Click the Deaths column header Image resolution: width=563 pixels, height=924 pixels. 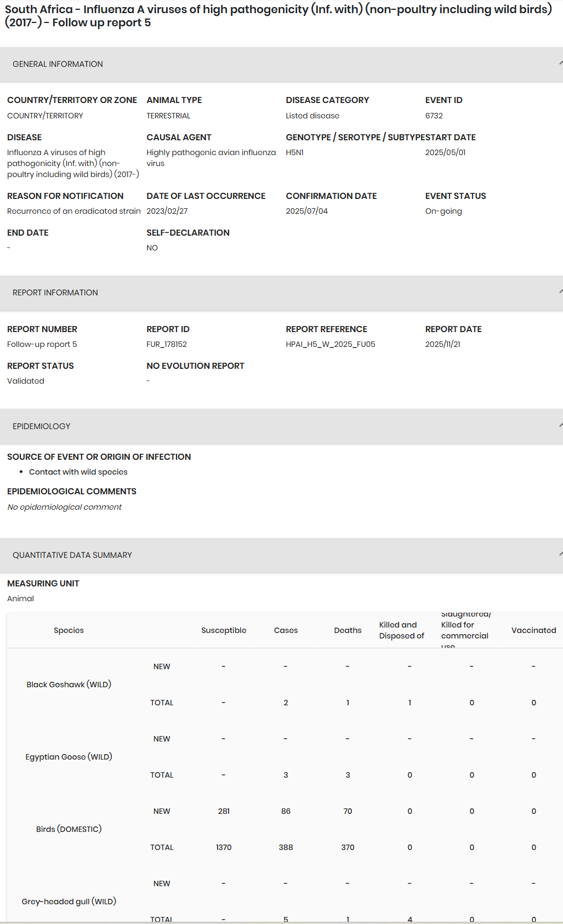click(348, 630)
